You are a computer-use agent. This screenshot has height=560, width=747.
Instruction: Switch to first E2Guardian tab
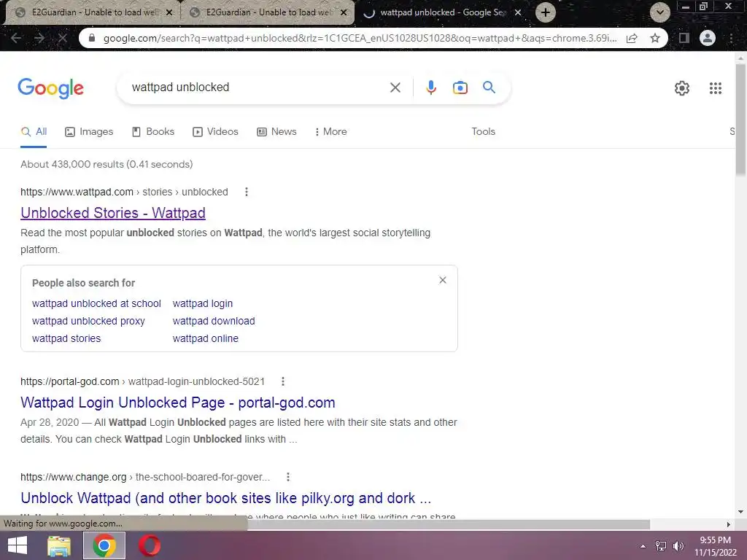pyautogui.click(x=93, y=12)
